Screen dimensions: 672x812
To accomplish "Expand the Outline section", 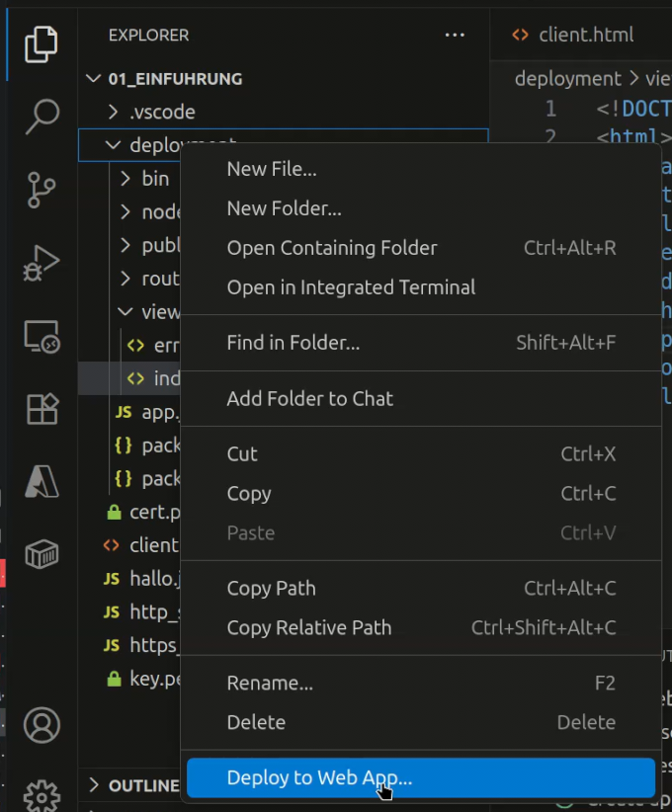I will [133, 786].
